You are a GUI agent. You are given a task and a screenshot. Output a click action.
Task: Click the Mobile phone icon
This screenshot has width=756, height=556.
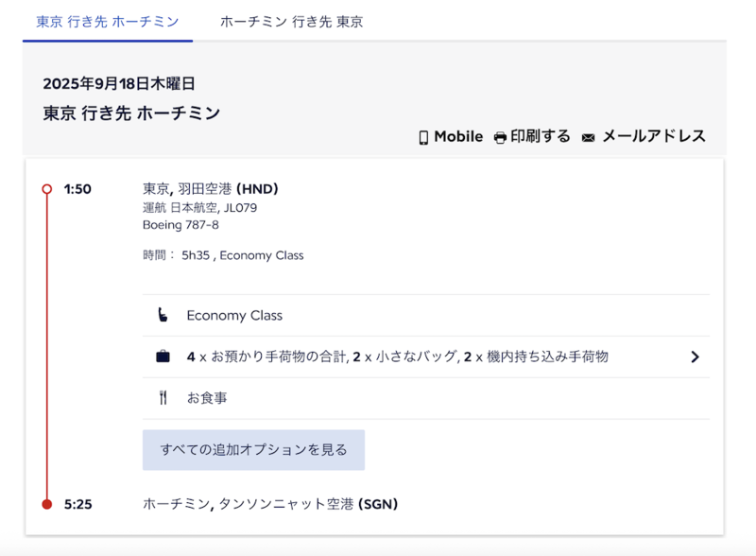tap(423, 137)
